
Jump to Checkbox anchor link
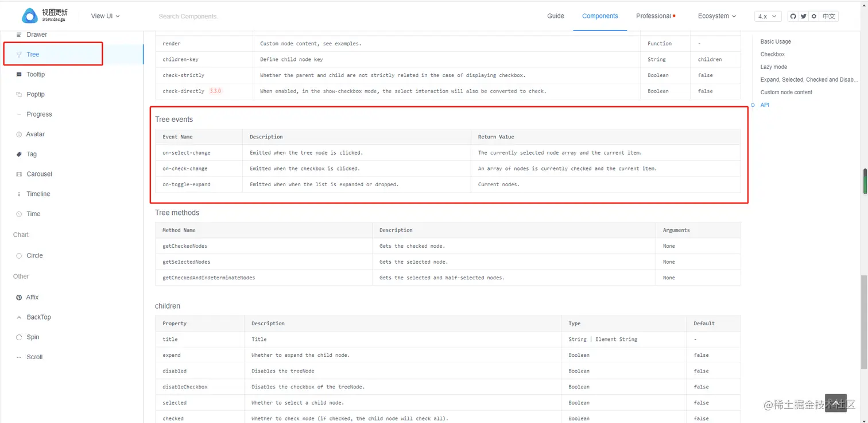click(772, 54)
